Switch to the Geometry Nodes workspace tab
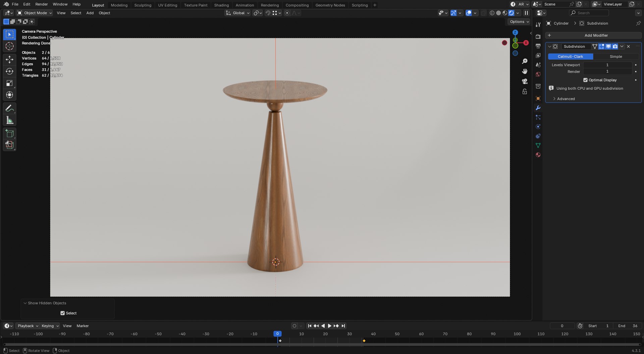The height and width of the screenshot is (354, 644). click(330, 5)
